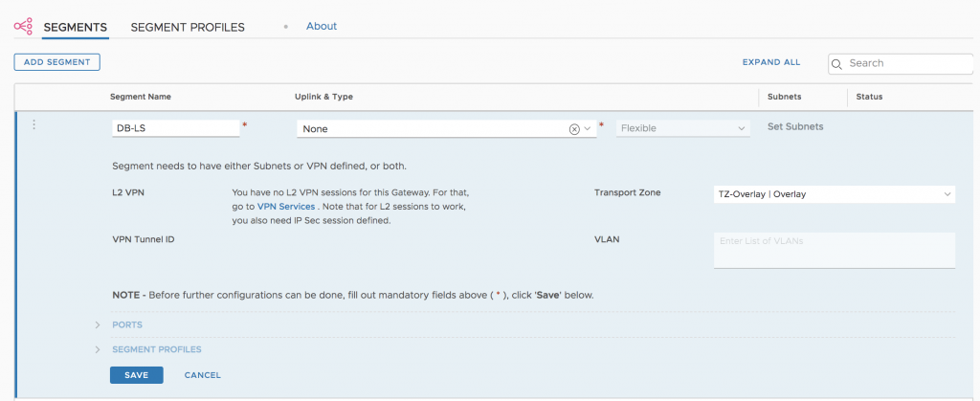Cancel the segment editing
The width and height of the screenshot is (980, 401).
[203, 375]
